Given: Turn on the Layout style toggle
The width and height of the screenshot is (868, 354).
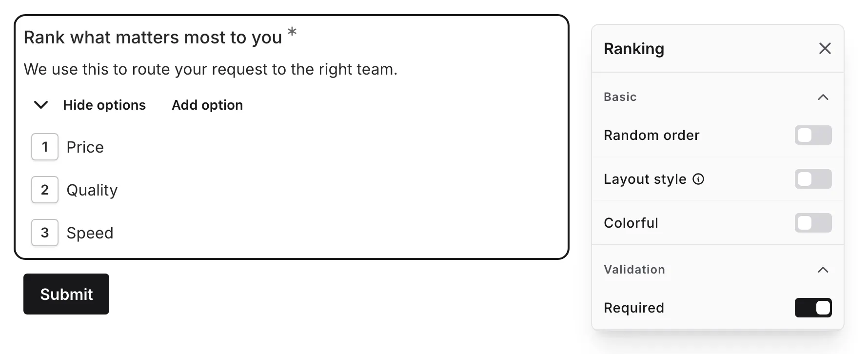Looking at the screenshot, I should (813, 179).
